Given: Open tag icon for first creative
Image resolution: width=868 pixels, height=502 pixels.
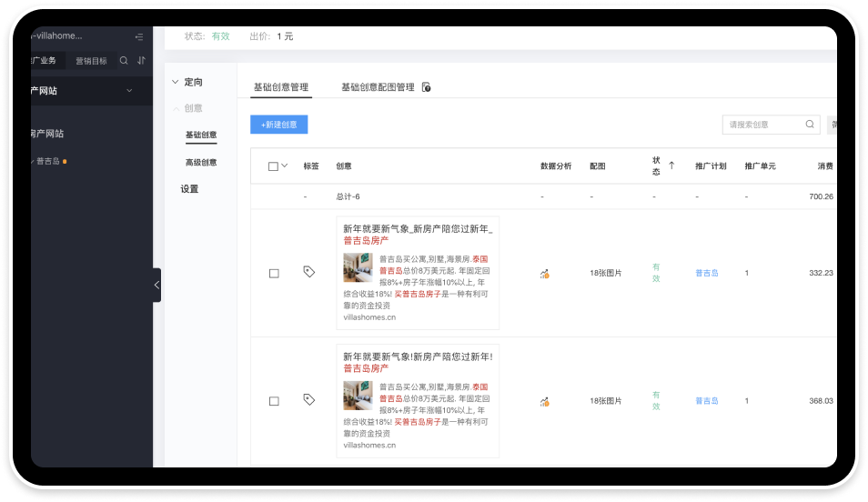Looking at the screenshot, I should pos(308,272).
